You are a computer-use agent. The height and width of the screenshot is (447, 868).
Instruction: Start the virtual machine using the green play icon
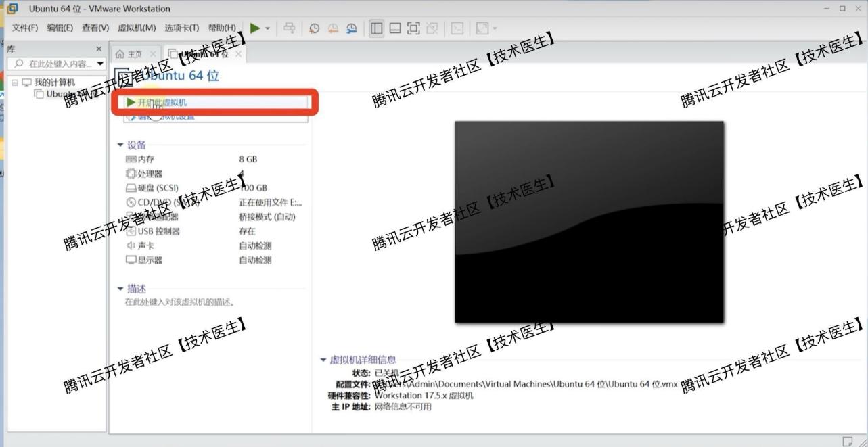[x=255, y=27]
